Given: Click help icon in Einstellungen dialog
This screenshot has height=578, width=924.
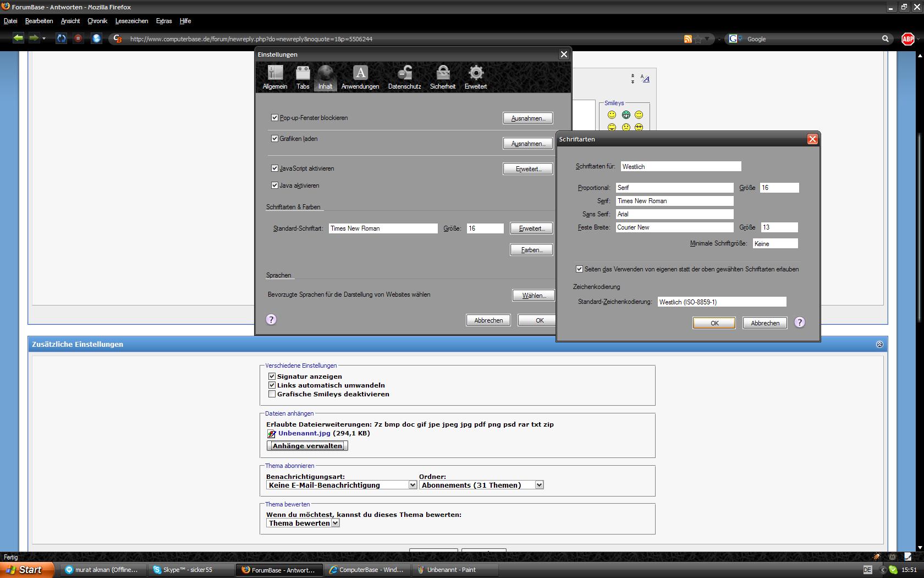Looking at the screenshot, I should (x=271, y=319).
